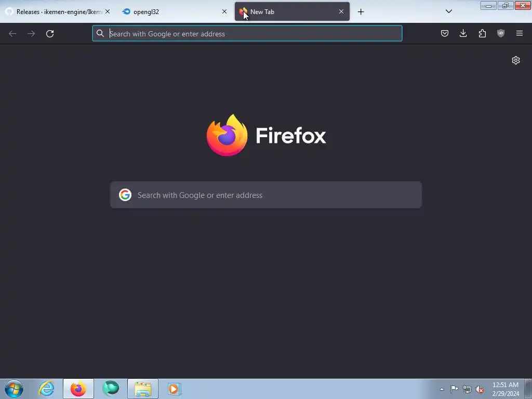Open Action Center flag icon
Viewport: 532px width, 399px height.
pos(454,389)
